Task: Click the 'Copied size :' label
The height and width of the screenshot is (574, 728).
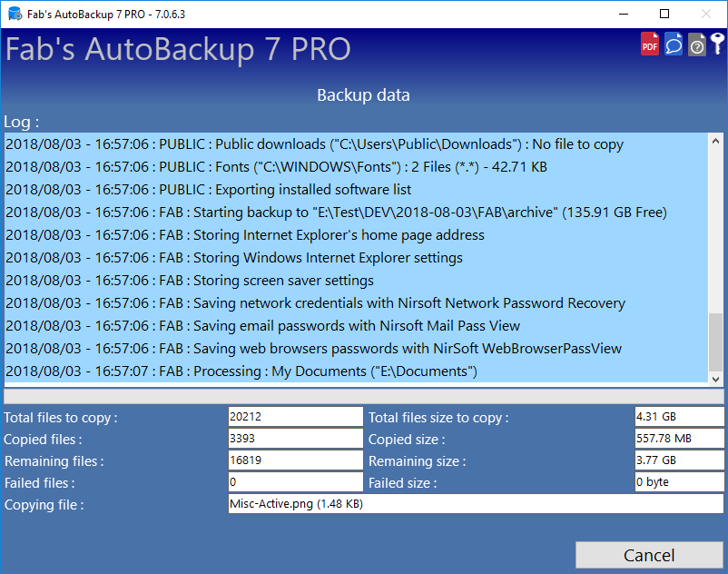Action: (407, 440)
